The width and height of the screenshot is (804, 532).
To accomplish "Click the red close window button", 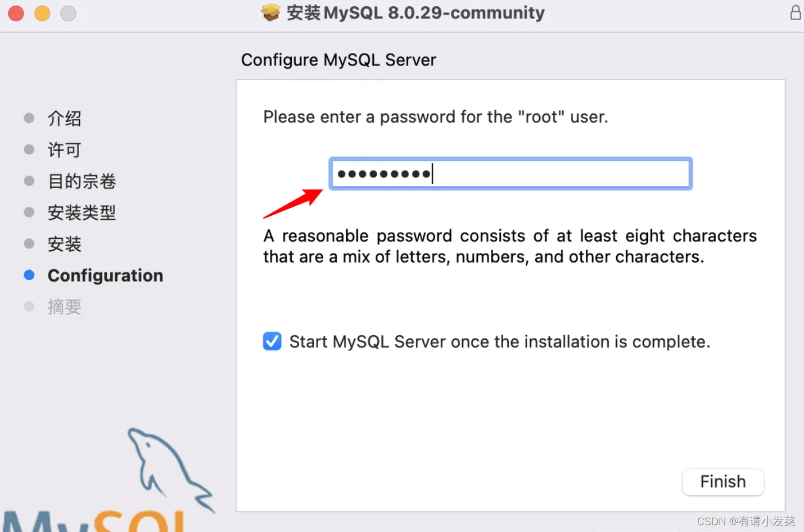I will (16, 13).
